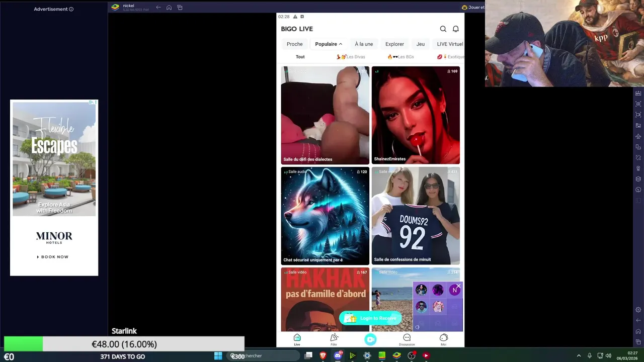Select the Tout filter
Image resolution: width=644 pixels, height=362 pixels.
300,57
